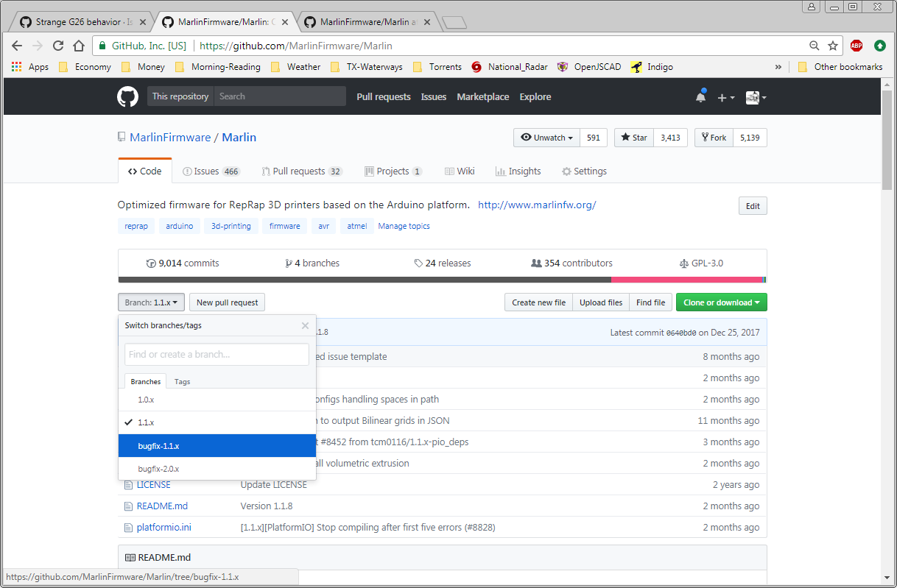This screenshot has width=897, height=588.
Task: Fork the Marlin repository
Action: 714,138
